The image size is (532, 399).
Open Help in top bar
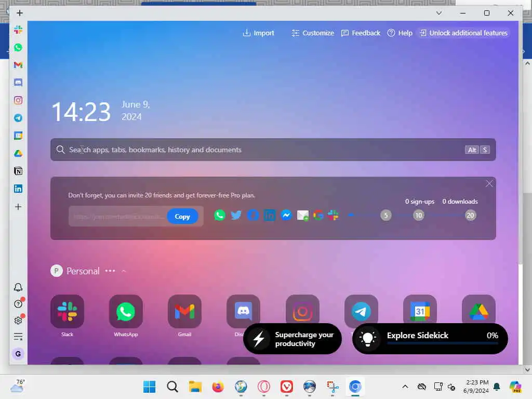[400, 33]
